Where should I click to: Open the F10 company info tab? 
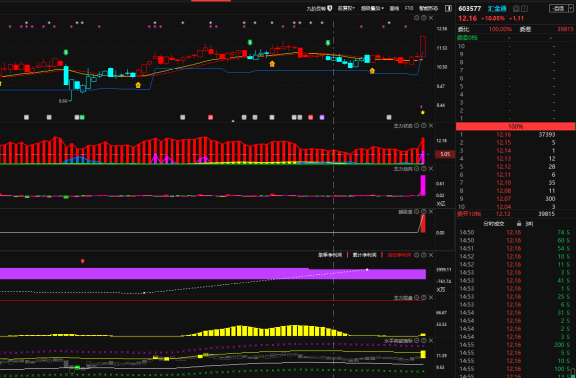409,8
